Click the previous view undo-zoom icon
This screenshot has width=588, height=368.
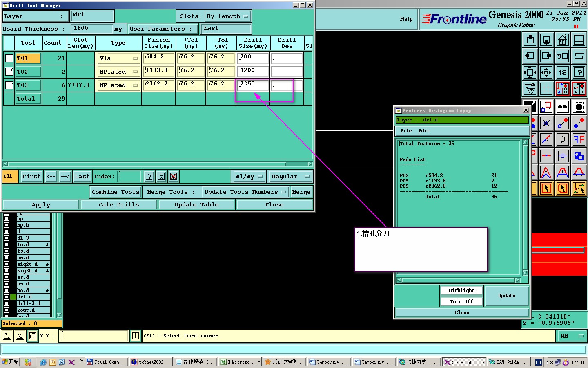coord(563,56)
